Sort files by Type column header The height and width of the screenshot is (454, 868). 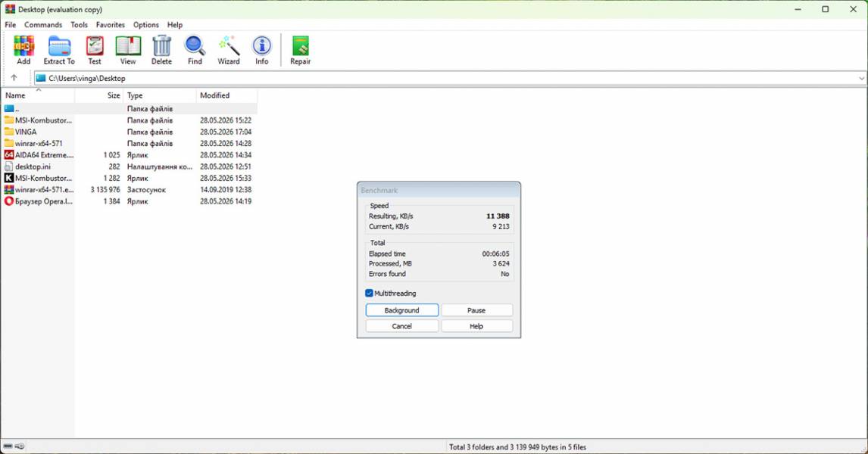coord(160,95)
